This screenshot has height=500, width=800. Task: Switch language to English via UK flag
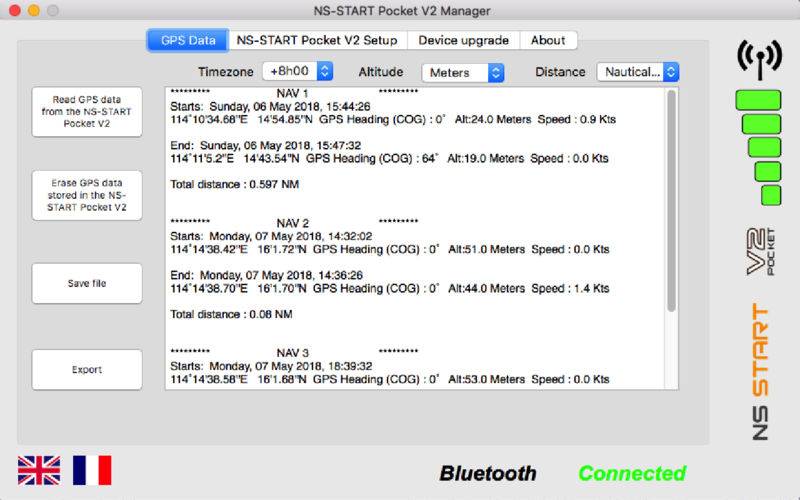click(x=39, y=470)
